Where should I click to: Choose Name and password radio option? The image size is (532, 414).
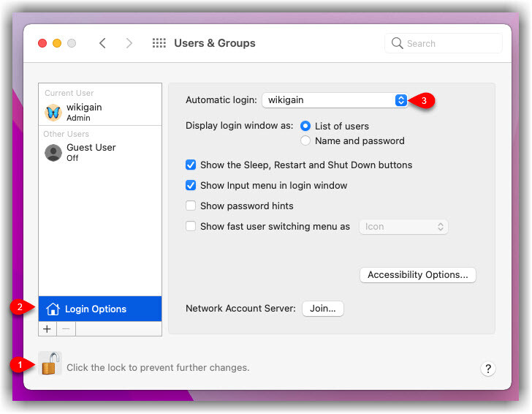click(305, 140)
